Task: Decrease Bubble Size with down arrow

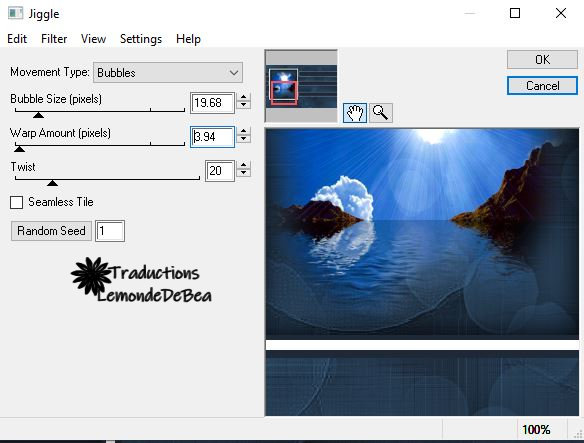Action: point(244,105)
